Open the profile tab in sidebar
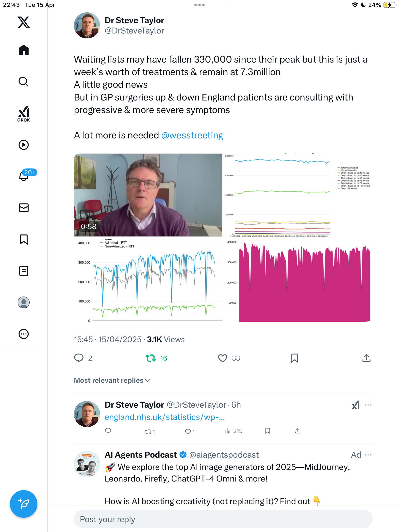The image size is (399, 532). (24, 302)
